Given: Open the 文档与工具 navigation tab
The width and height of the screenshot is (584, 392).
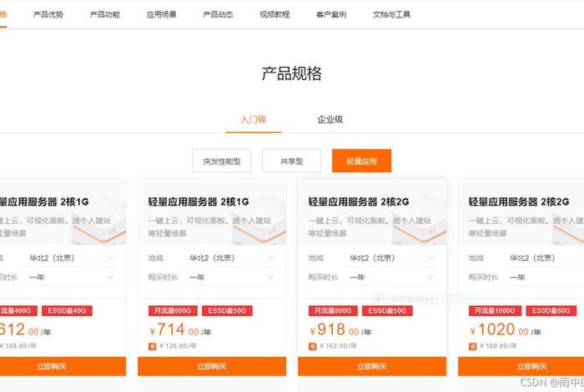Looking at the screenshot, I should tap(392, 14).
